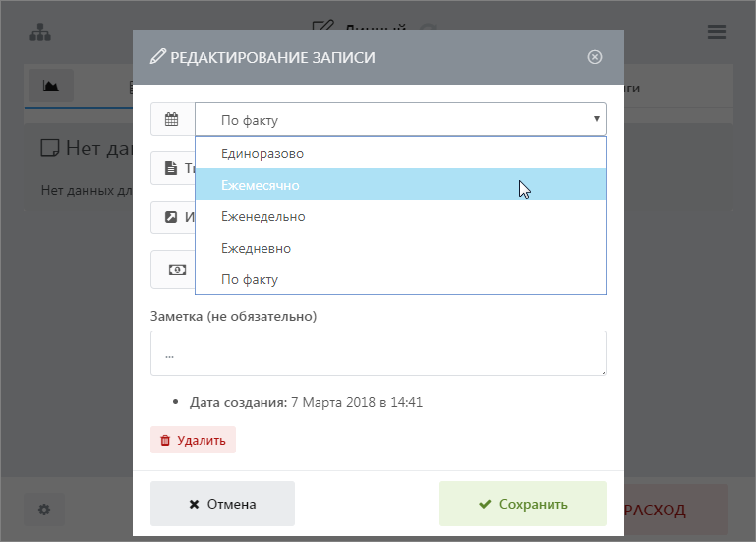Close the edit record dialog

pyautogui.click(x=594, y=57)
